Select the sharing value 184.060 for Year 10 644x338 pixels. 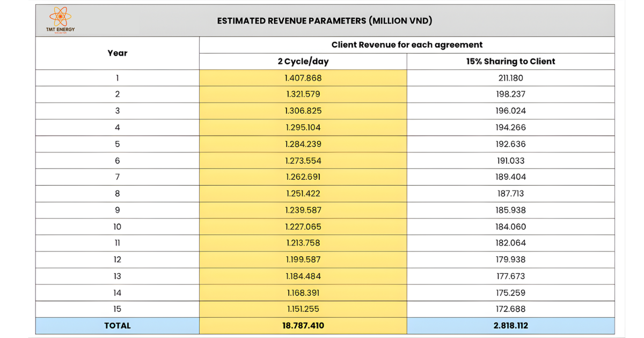click(x=510, y=226)
